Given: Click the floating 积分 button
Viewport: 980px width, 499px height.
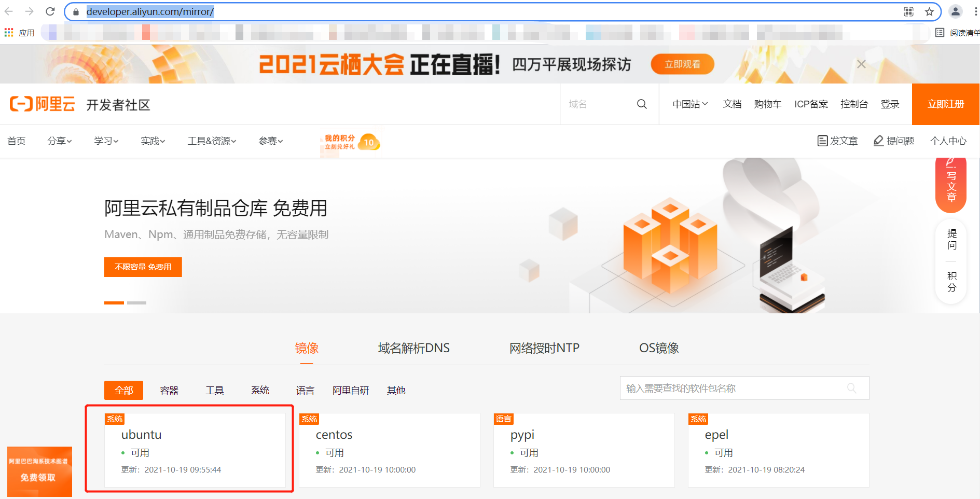Looking at the screenshot, I should [x=951, y=282].
